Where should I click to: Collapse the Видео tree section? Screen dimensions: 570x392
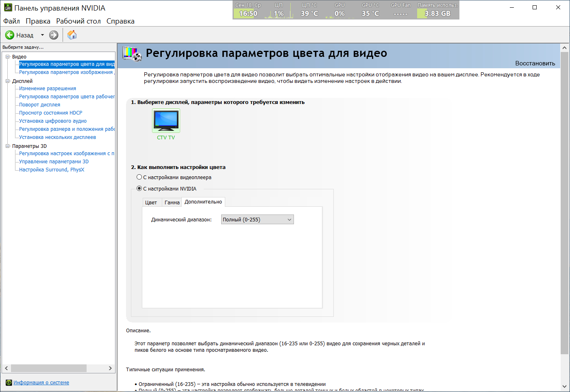coord(7,57)
